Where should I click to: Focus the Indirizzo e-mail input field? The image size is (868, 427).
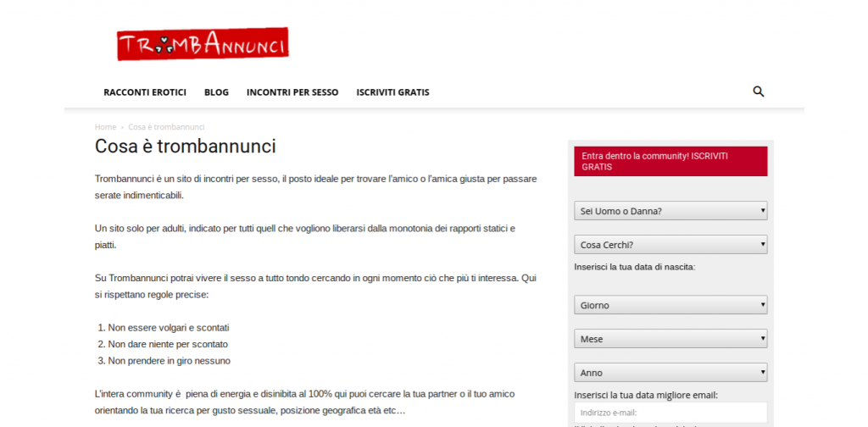[x=670, y=413]
